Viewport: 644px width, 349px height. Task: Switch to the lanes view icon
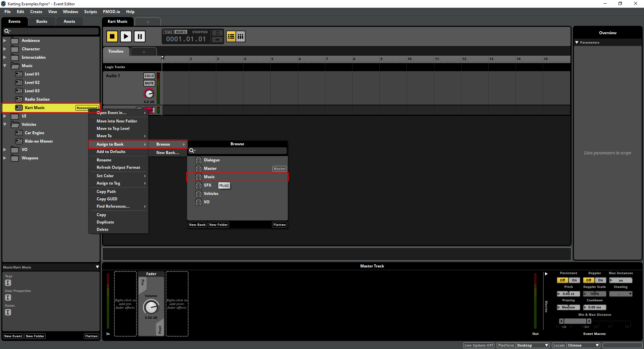241,36
